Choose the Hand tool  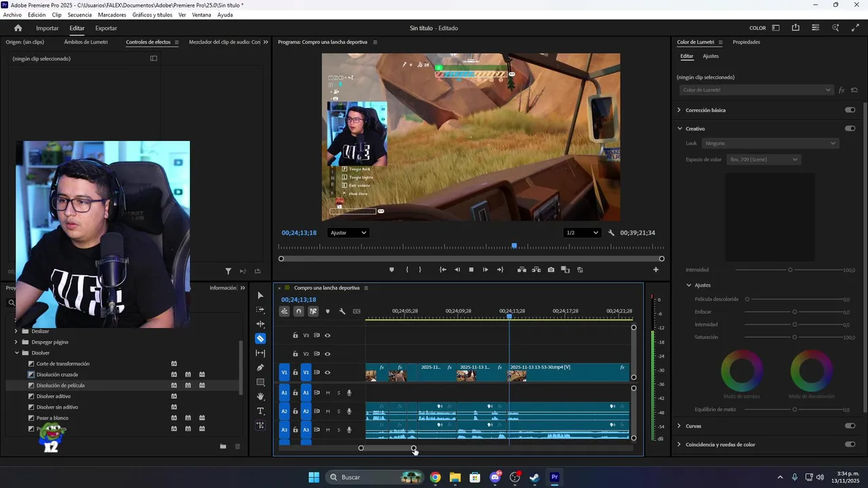260,396
